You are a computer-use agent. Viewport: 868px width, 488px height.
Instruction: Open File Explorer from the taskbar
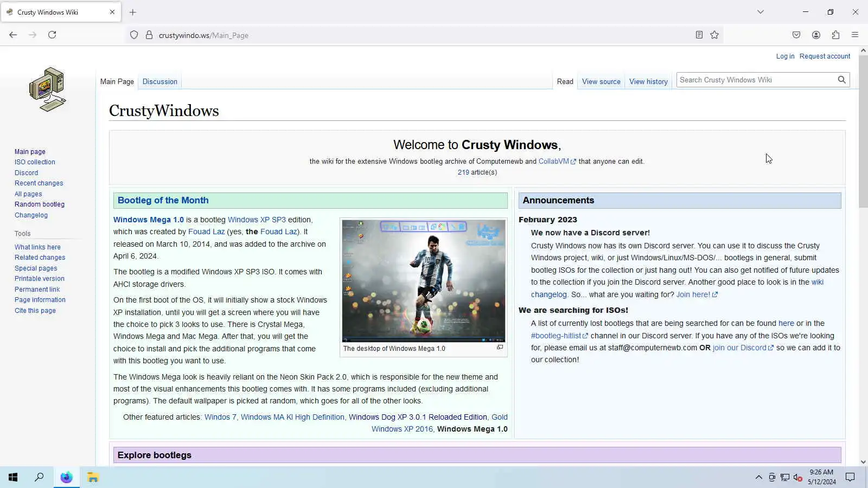pos(93,477)
